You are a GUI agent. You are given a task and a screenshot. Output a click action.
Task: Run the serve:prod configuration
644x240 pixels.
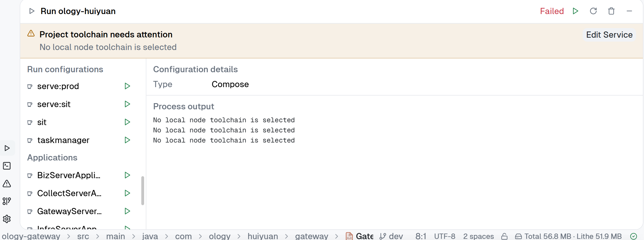[x=127, y=86]
